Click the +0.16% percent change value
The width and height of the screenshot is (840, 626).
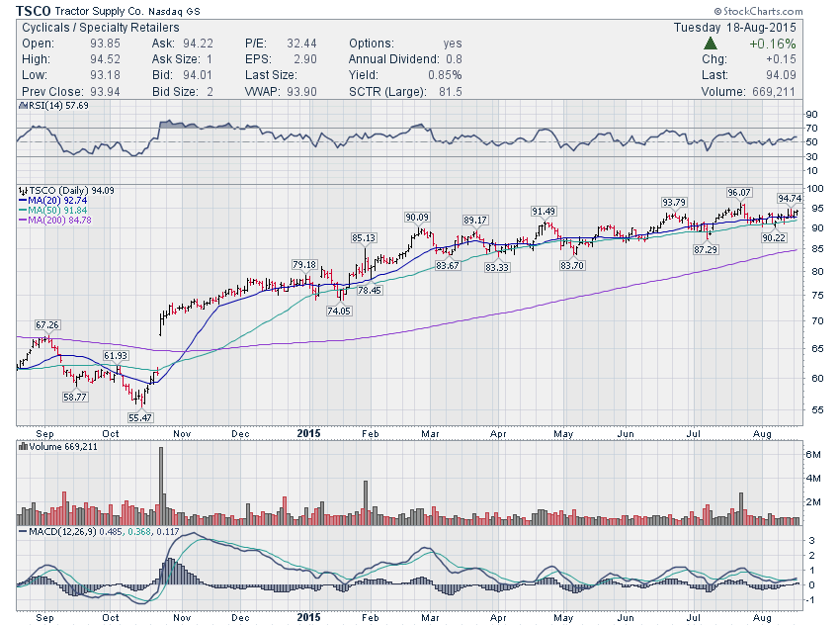point(773,44)
